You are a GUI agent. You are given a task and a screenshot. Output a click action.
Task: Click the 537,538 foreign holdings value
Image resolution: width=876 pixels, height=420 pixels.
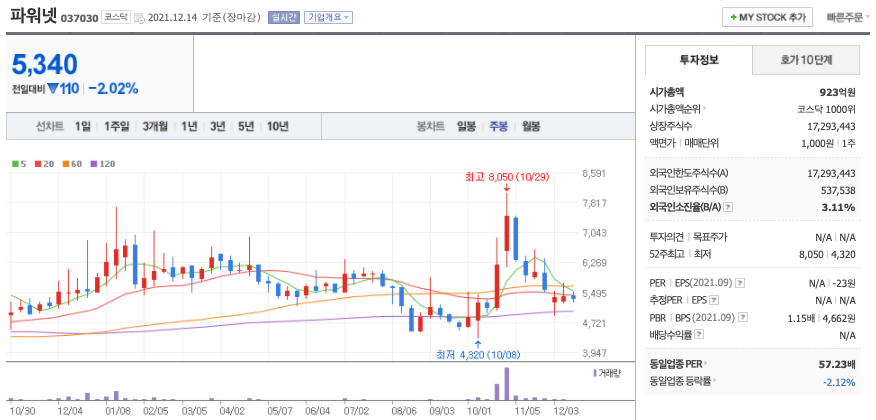pos(837,190)
